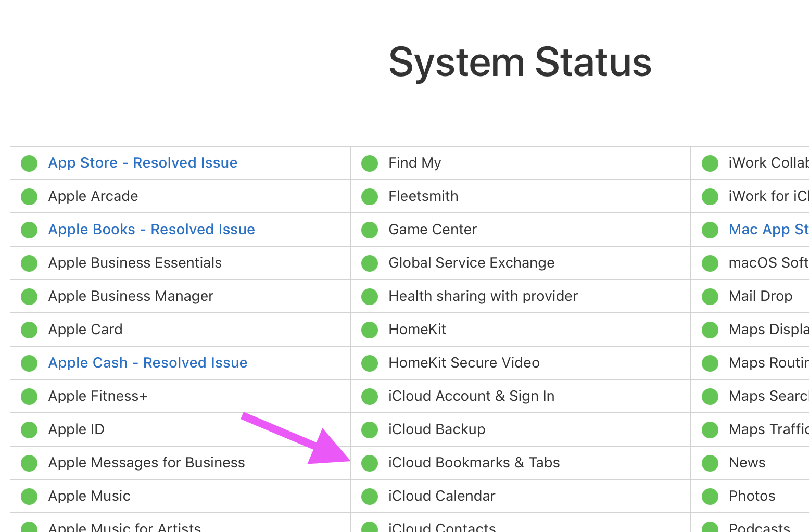Select the Find My text
Viewport: 809px width, 532px height.
pos(415,163)
